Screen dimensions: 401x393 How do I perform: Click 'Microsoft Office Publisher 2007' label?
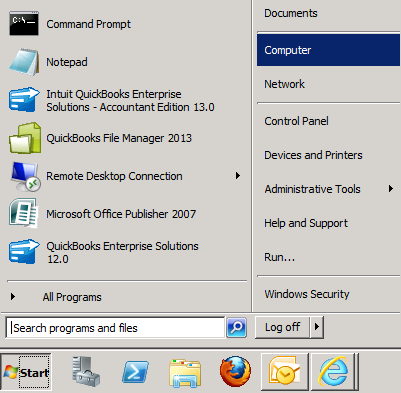(121, 214)
